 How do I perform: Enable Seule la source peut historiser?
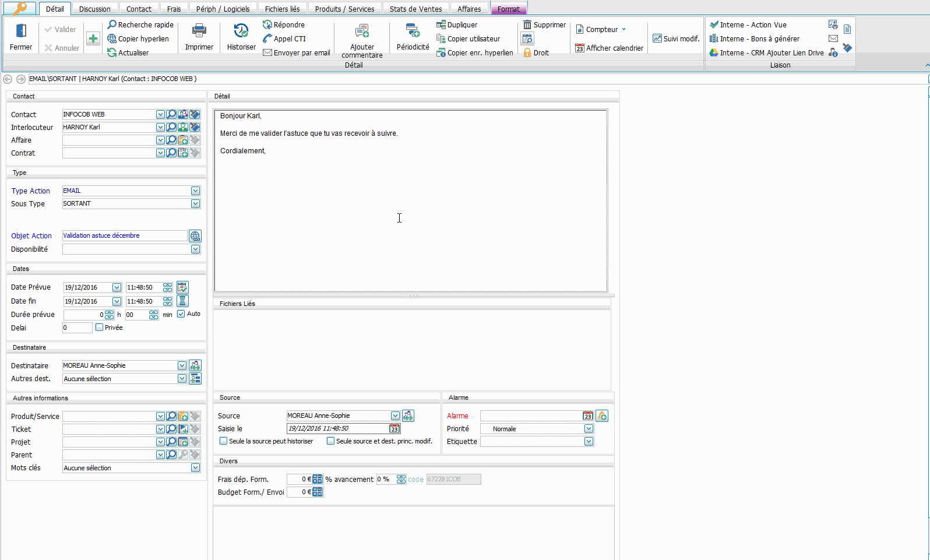(223, 441)
